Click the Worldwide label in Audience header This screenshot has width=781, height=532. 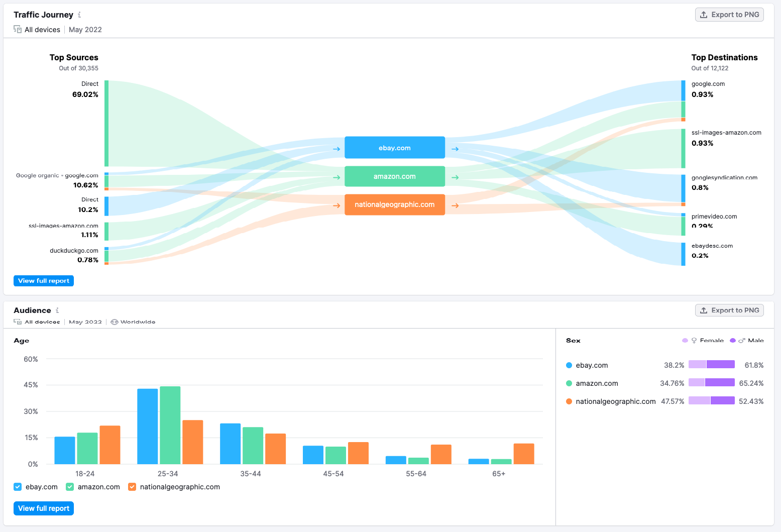pyautogui.click(x=138, y=322)
